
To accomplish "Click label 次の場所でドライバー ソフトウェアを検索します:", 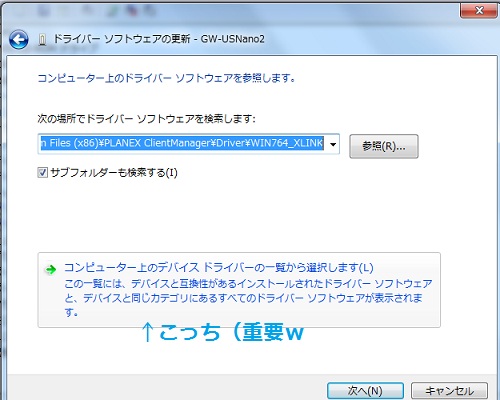I will click(146, 118).
